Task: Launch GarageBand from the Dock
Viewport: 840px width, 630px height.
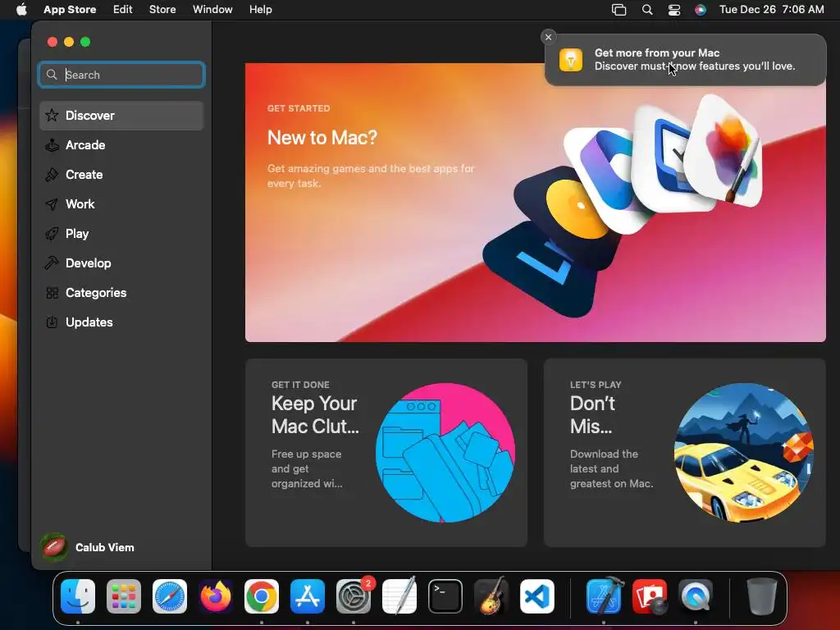Action: [x=491, y=596]
